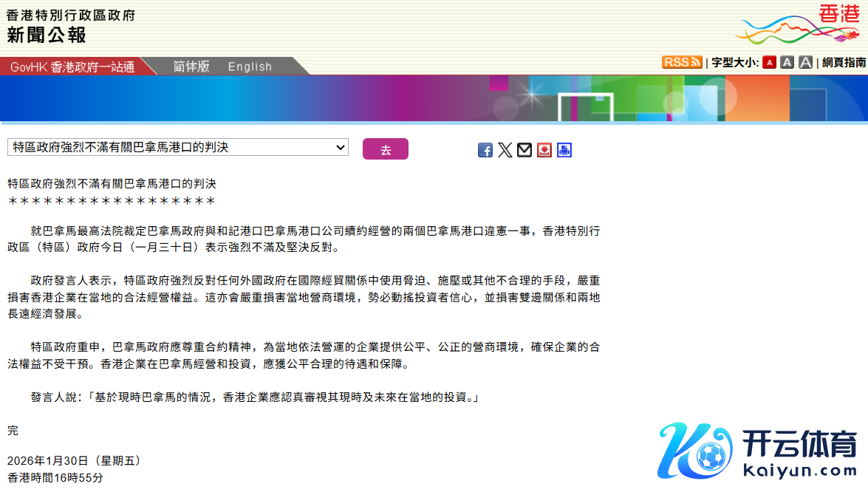Screen dimensions: 868x495
Task: Open the press release title dropdown
Action: click(x=177, y=148)
